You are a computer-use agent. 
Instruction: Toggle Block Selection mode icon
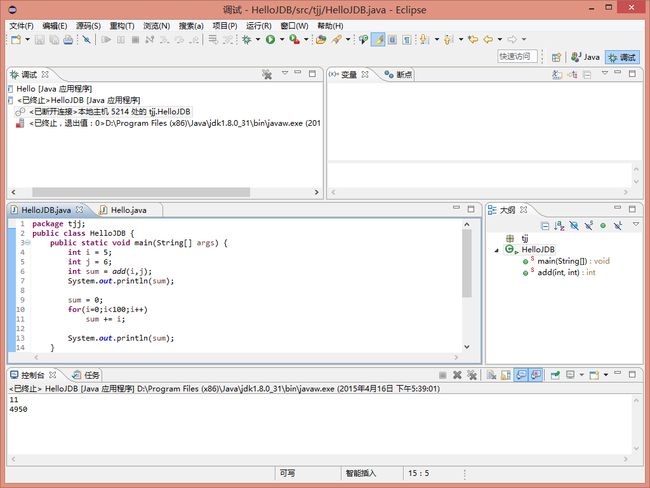pos(392,39)
